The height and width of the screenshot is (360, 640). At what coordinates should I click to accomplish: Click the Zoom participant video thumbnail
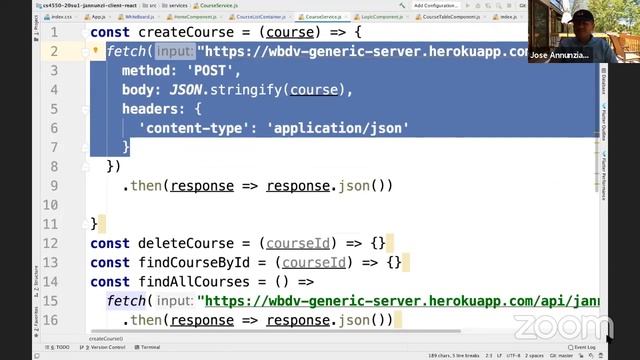(584, 31)
